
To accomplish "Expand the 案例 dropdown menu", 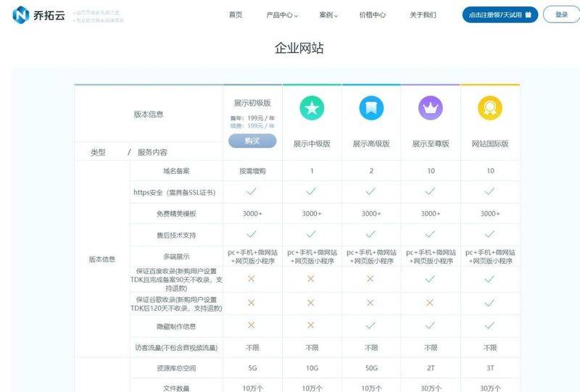I will (x=328, y=15).
